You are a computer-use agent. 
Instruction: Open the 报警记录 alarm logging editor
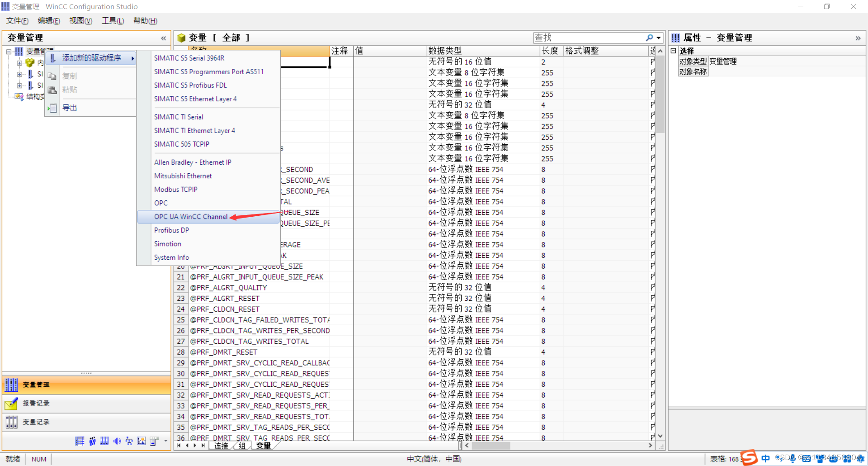(x=86, y=403)
